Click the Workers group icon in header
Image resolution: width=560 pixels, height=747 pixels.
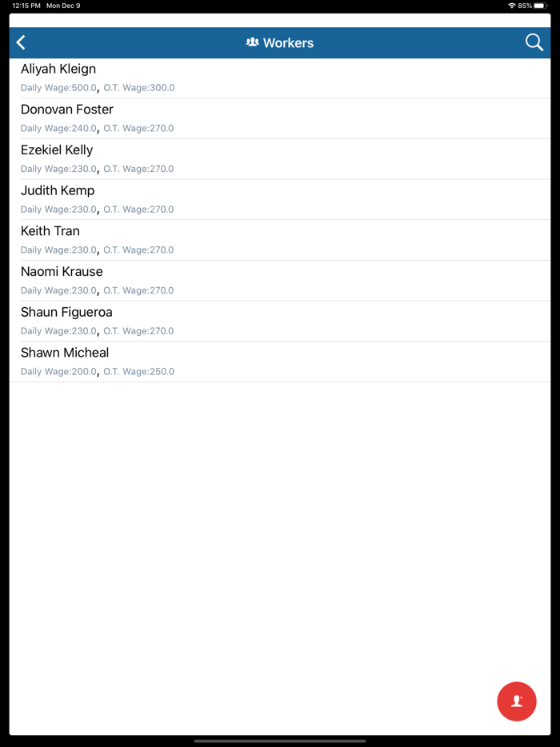tap(252, 42)
